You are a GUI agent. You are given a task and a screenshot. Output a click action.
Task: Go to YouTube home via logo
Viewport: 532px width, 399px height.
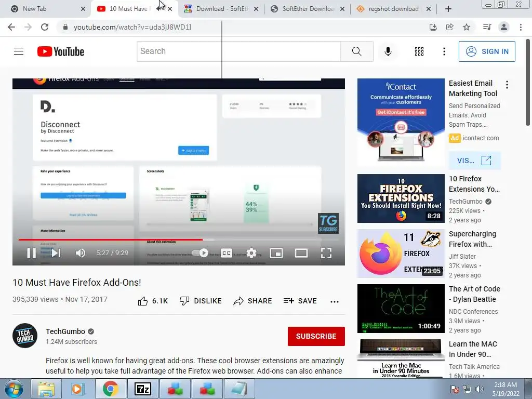pyautogui.click(x=61, y=51)
